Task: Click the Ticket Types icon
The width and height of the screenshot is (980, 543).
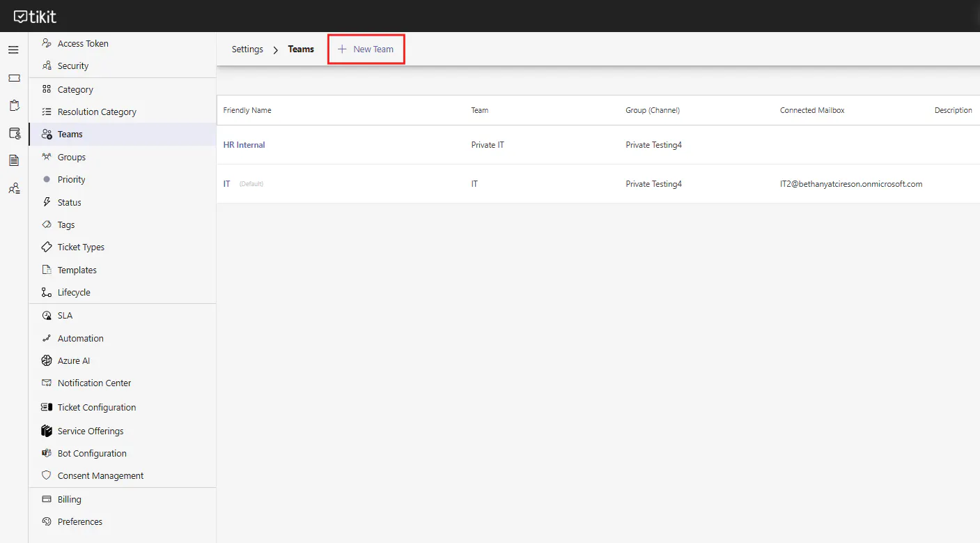Action: click(x=47, y=247)
